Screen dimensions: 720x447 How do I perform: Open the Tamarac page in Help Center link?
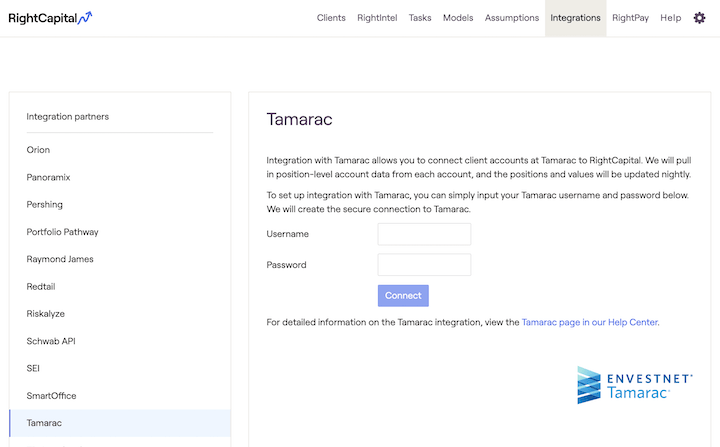(x=590, y=322)
